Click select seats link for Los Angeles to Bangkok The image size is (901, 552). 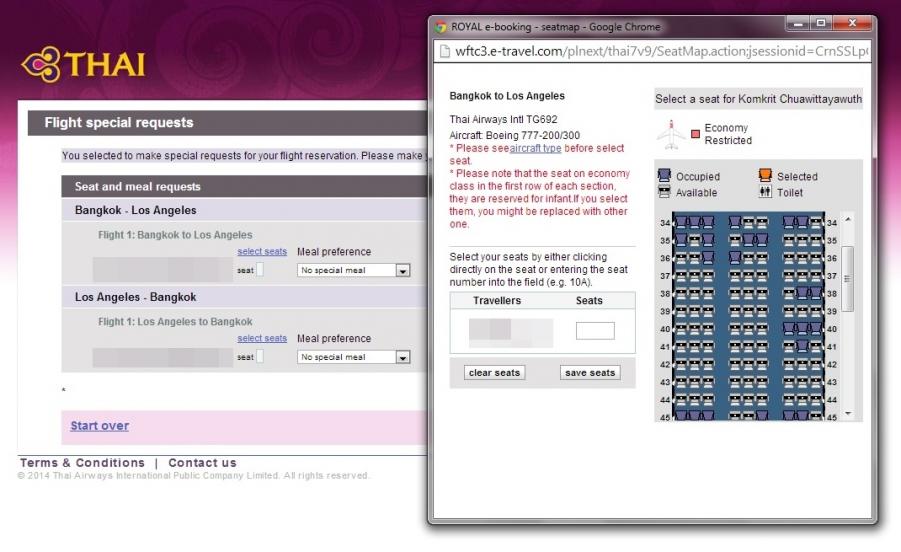(262, 338)
